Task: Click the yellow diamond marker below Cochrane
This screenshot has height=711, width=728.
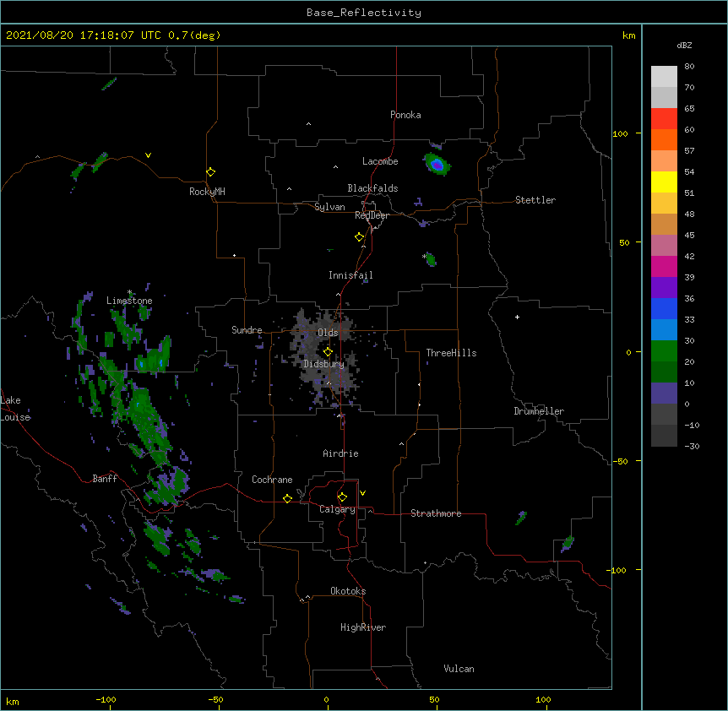Action: pyautogui.click(x=287, y=498)
